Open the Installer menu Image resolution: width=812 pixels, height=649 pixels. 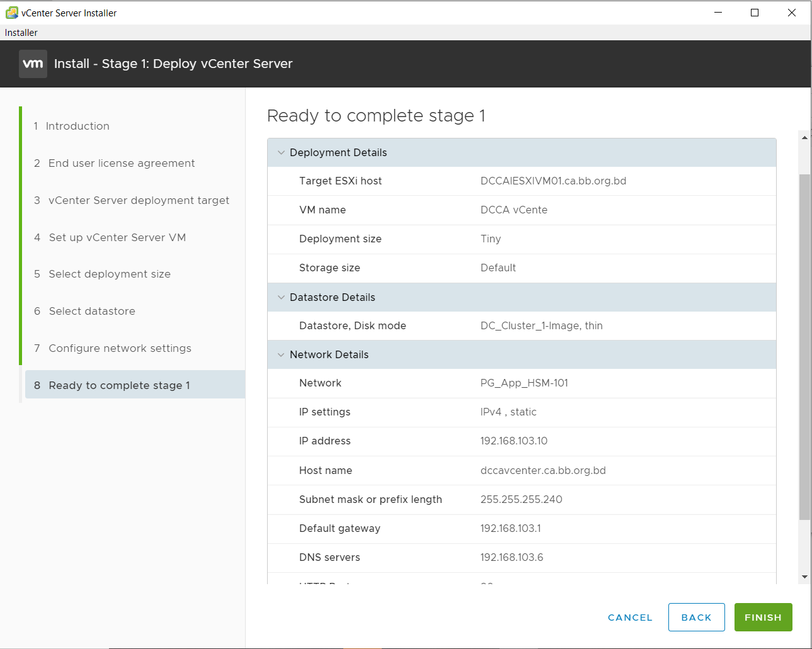pyautogui.click(x=21, y=33)
